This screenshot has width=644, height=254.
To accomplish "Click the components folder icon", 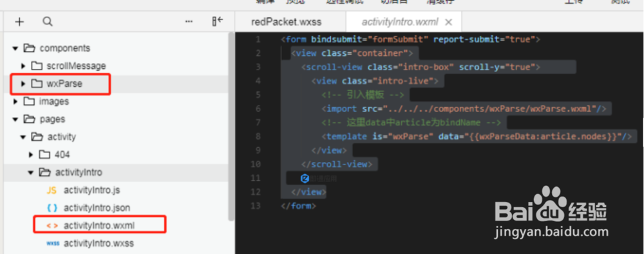I will (29, 48).
